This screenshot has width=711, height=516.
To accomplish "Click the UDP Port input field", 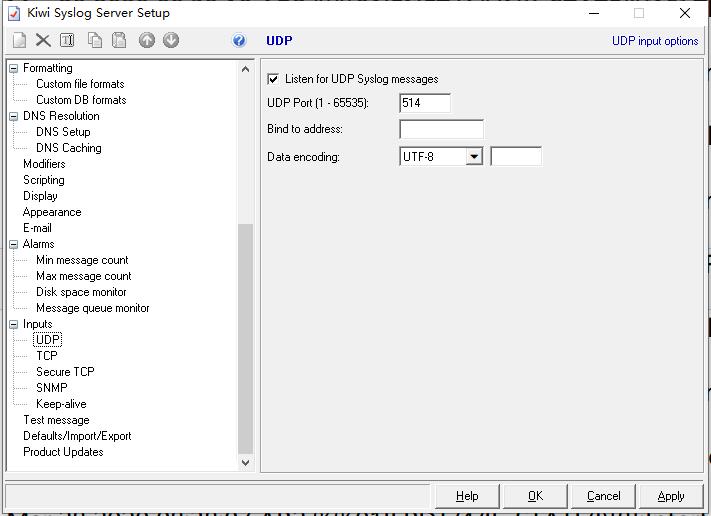I will (425, 103).
